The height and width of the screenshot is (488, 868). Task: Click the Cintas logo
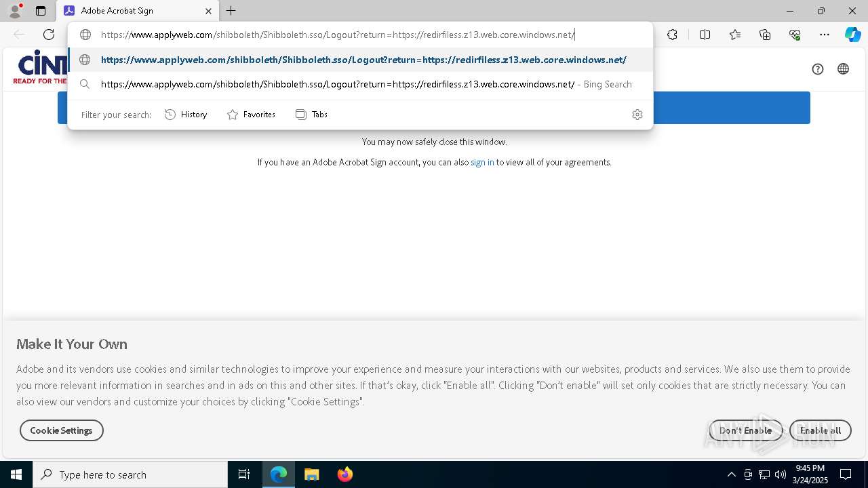tap(41, 67)
